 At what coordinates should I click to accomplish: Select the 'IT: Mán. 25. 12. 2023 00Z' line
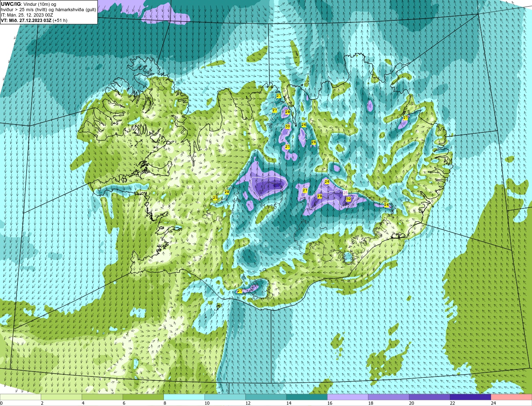27,15
